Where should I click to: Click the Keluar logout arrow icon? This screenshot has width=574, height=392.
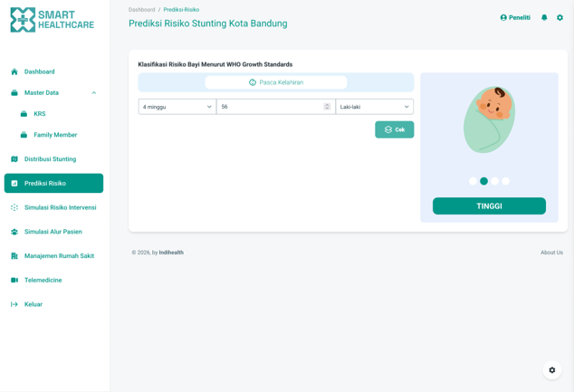click(14, 304)
